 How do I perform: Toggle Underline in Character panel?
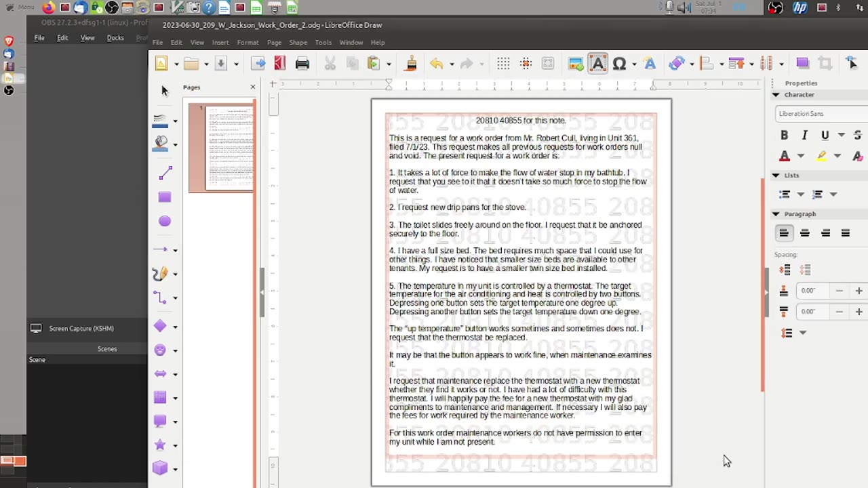click(x=825, y=135)
